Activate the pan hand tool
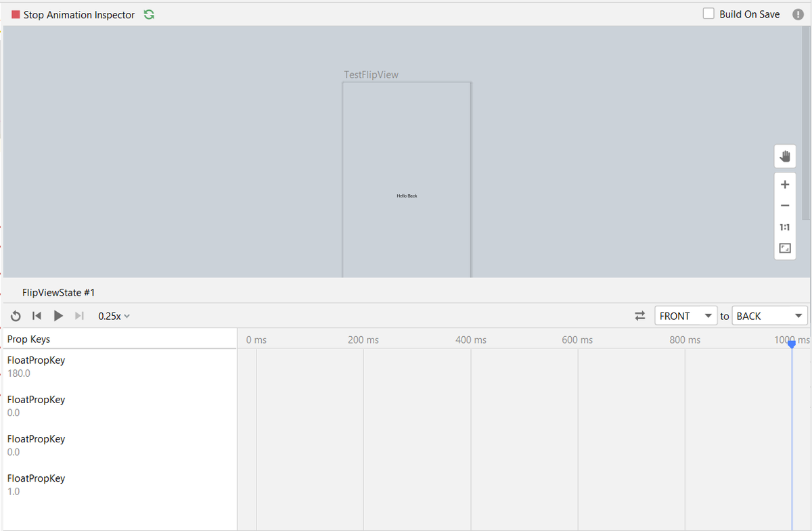Screen dimensions: 812x531 coord(785,156)
